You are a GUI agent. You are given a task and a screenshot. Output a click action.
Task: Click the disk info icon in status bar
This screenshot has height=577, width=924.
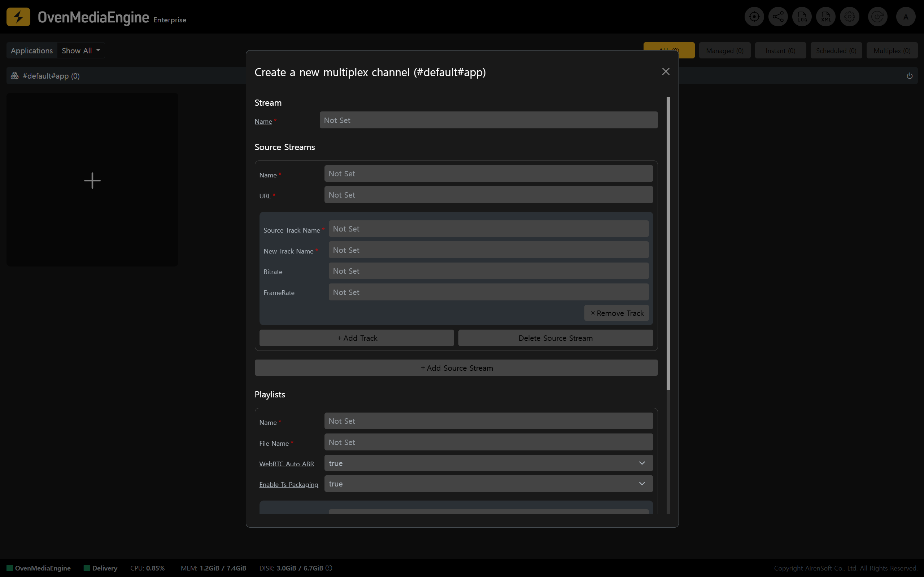pos(329,568)
